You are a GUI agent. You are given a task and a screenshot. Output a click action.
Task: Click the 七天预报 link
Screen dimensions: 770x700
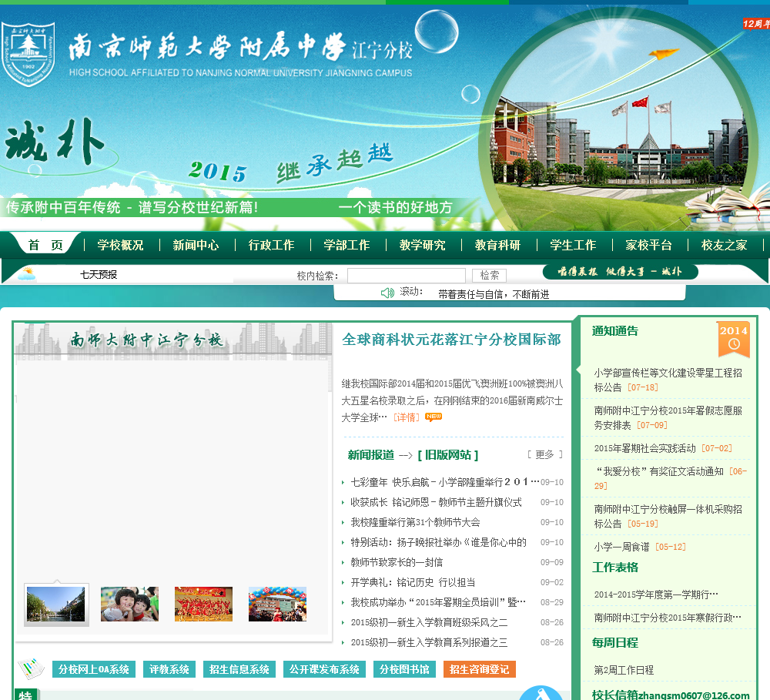(x=99, y=275)
